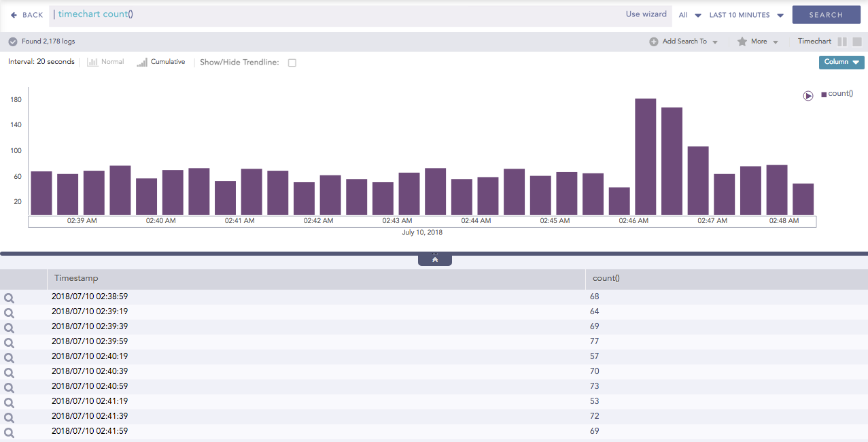The image size is (868, 442).
Task: Open the Column chart type dropdown
Action: click(x=841, y=62)
